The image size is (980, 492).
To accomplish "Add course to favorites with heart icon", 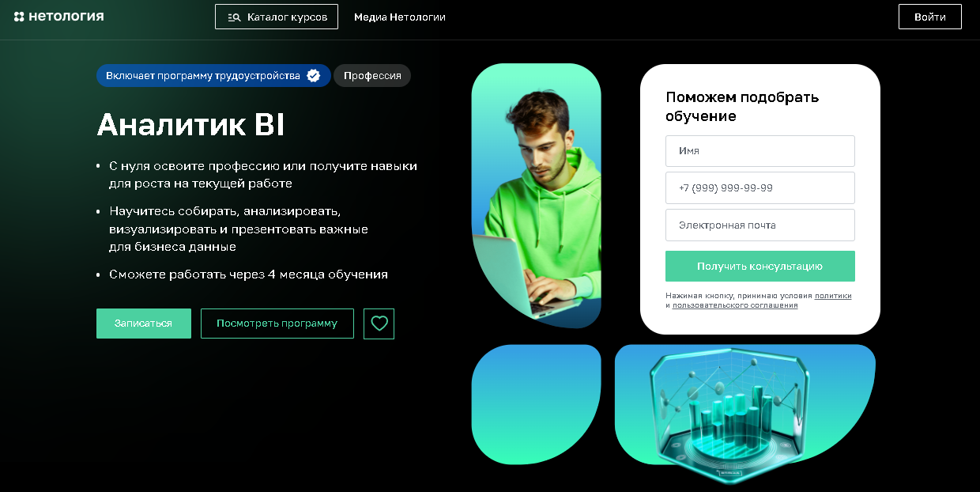I will [379, 324].
